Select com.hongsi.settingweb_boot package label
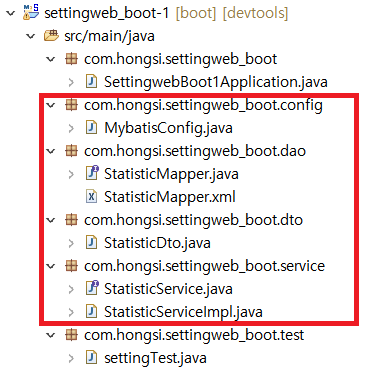 click(180, 59)
